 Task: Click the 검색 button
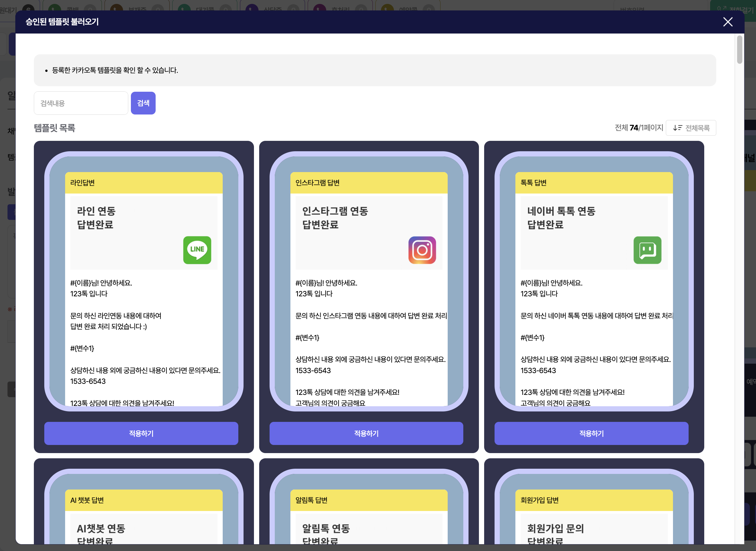coord(143,103)
